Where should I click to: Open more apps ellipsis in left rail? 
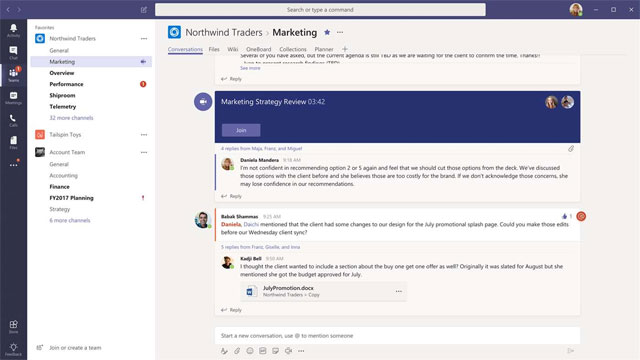(13, 165)
